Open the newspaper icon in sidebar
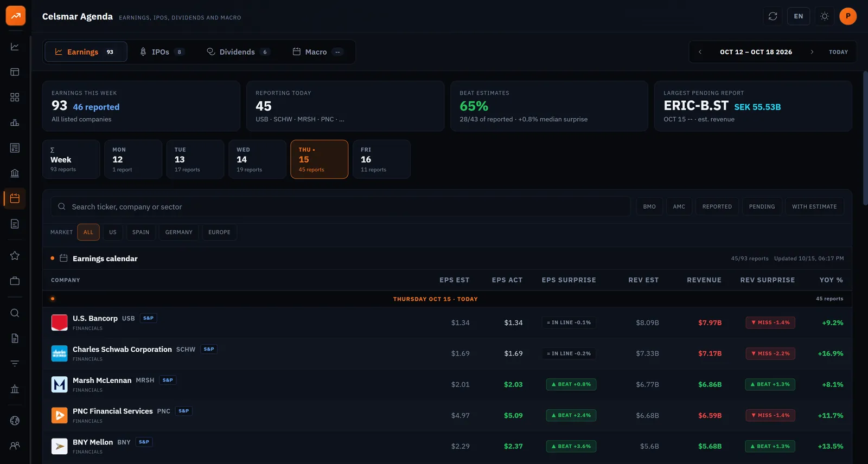Image resolution: width=868 pixels, height=464 pixels. [15, 148]
